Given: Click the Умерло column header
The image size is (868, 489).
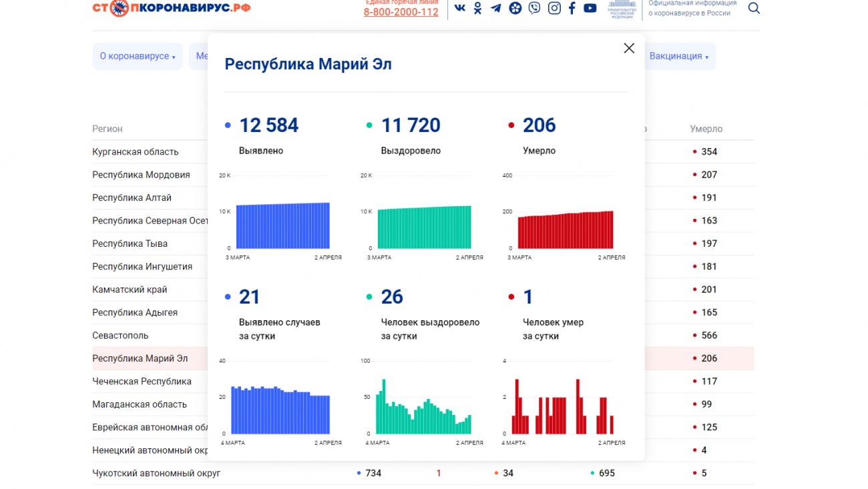Looking at the screenshot, I should pyautogui.click(x=706, y=129).
